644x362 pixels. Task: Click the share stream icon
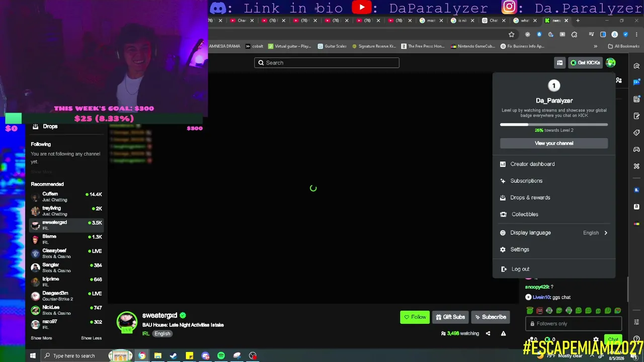[x=488, y=333]
